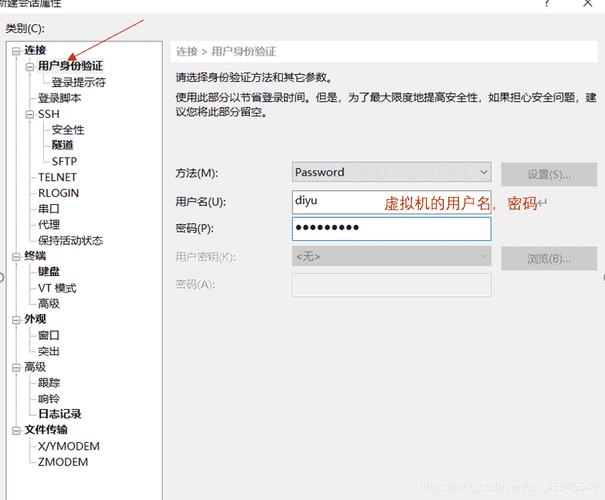Open 日志记录 settings
Image resolution: width=605 pixels, height=500 pixels.
59,414
